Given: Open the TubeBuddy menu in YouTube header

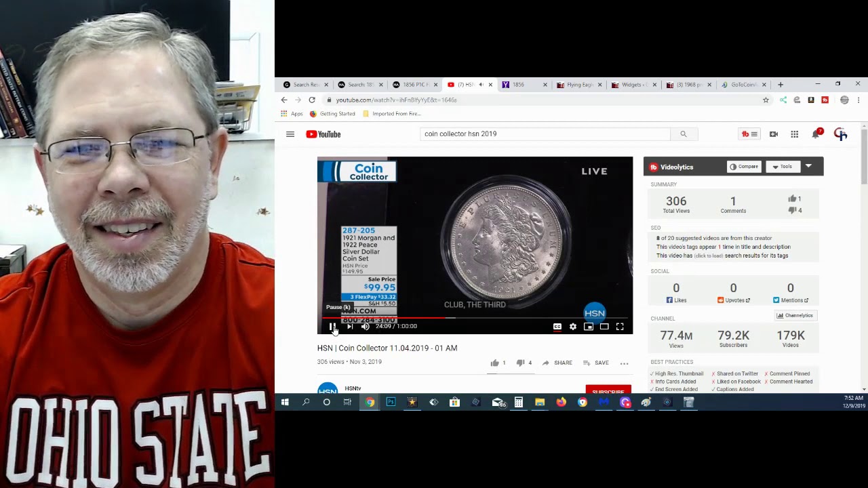Looking at the screenshot, I should 749,134.
